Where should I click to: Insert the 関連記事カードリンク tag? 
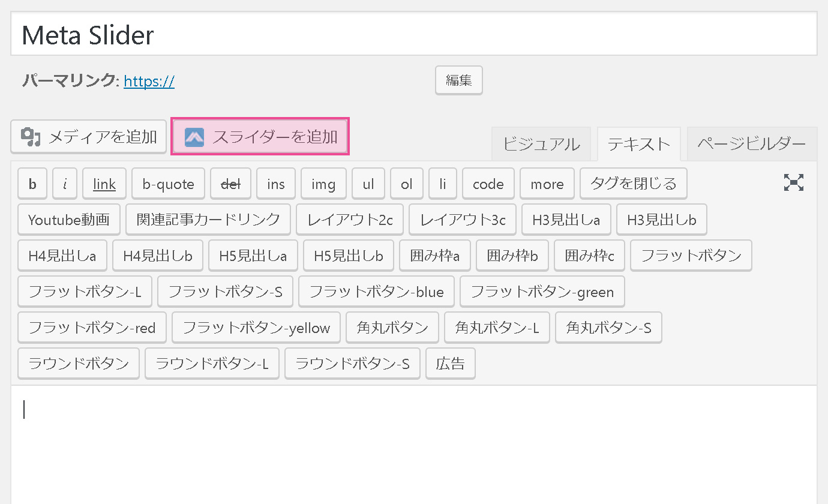(208, 220)
